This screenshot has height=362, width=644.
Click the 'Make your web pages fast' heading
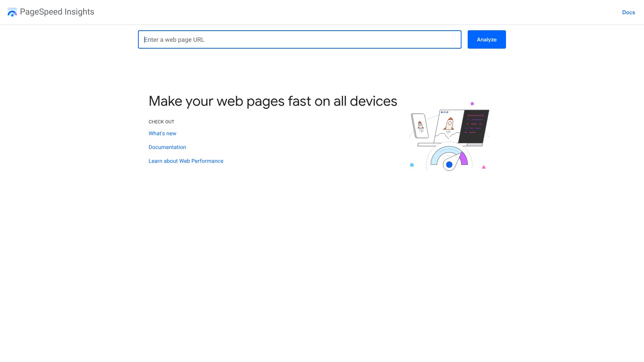pos(273,101)
